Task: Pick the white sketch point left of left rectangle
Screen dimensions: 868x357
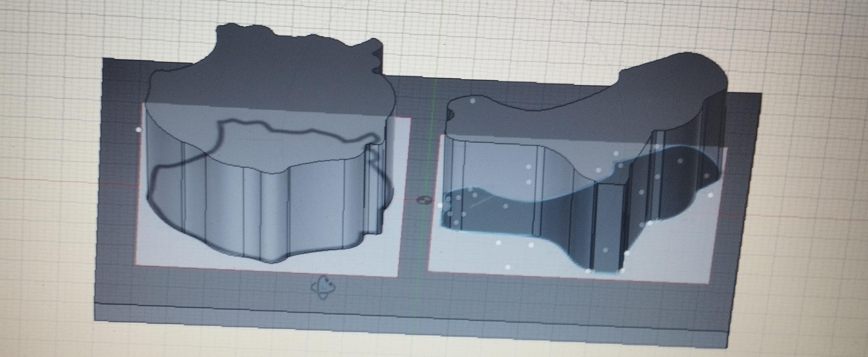Action: pyautogui.click(x=139, y=129)
